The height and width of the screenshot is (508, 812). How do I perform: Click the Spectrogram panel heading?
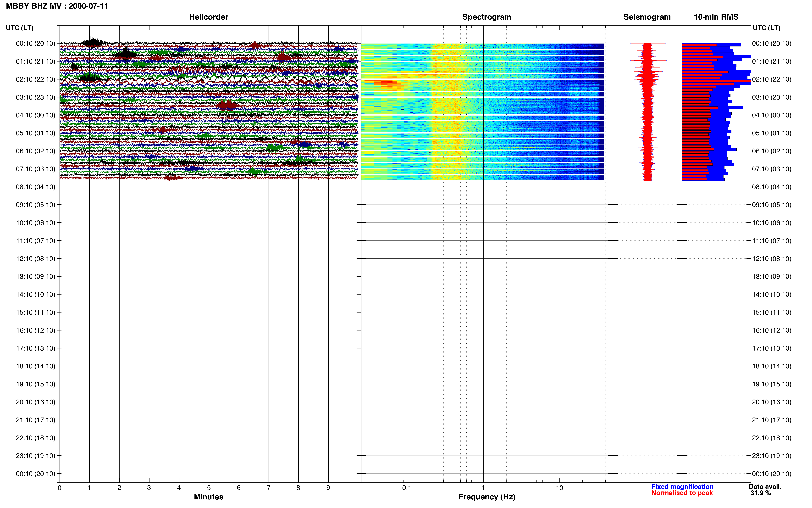click(x=487, y=17)
